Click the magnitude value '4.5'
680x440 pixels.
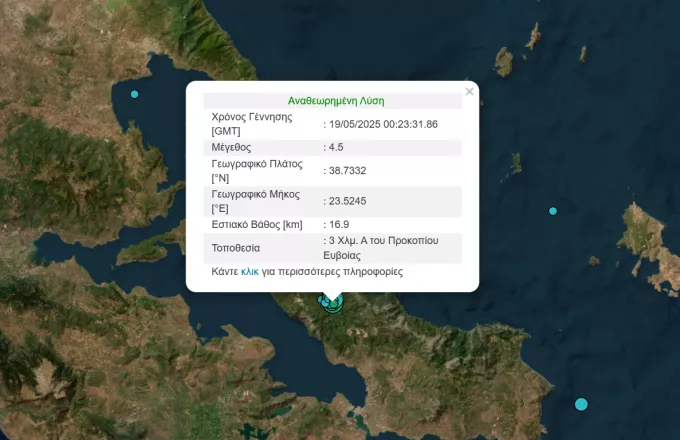pyautogui.click(x=336, y=147)
